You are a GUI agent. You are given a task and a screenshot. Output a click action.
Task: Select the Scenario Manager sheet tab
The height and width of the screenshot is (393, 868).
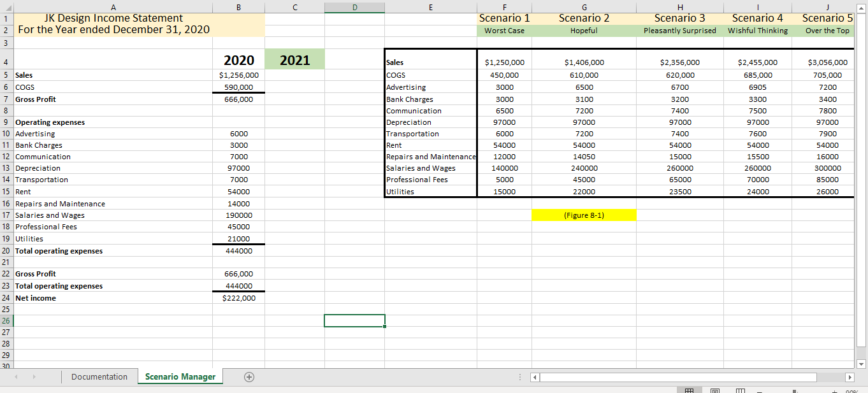tap(180, 376)
